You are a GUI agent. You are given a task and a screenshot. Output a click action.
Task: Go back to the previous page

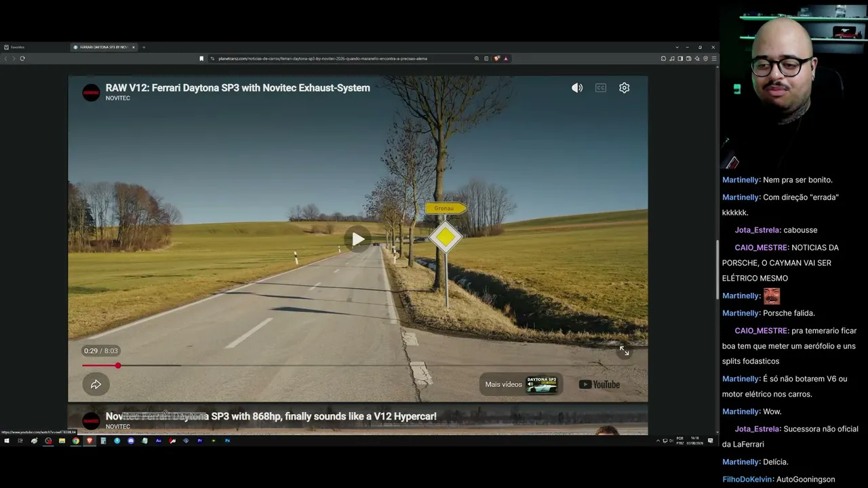pos(5,58)
